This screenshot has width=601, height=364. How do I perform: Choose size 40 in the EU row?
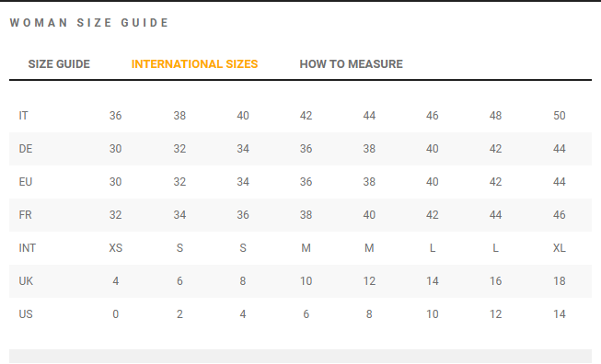[432, 182]
